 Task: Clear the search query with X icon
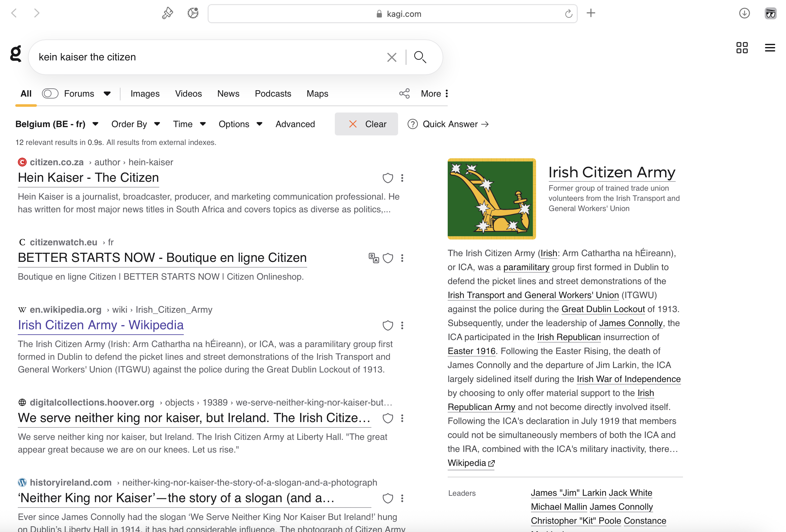click(x=391, y=57)
